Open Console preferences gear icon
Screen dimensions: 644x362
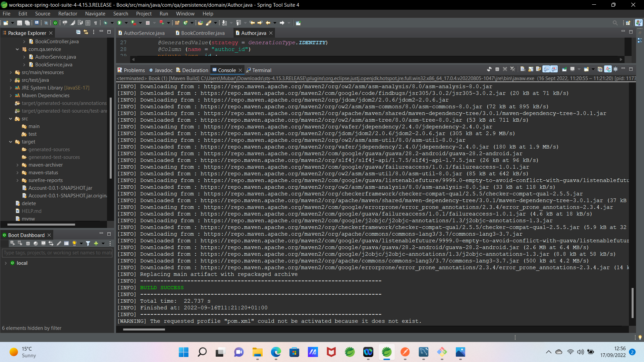click(x=615, y=69)
